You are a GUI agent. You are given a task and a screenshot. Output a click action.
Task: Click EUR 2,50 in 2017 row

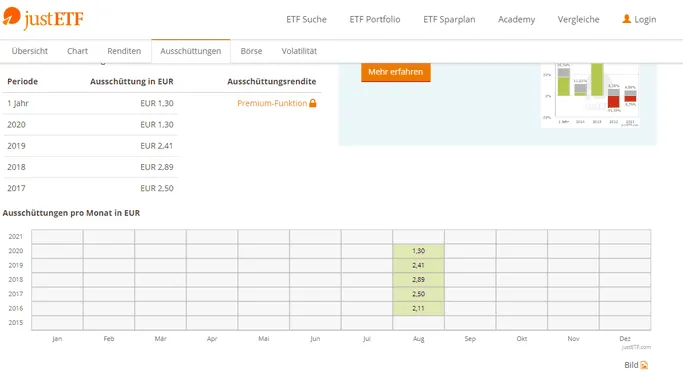[x=157, y=189]
